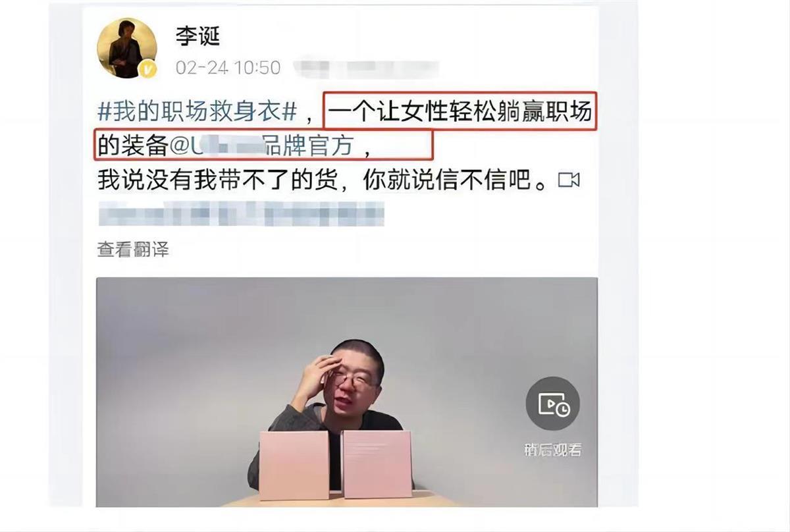Open hashtag #我的职场救身衣#
Screen dimensions: 790x532
pos(197,113)
